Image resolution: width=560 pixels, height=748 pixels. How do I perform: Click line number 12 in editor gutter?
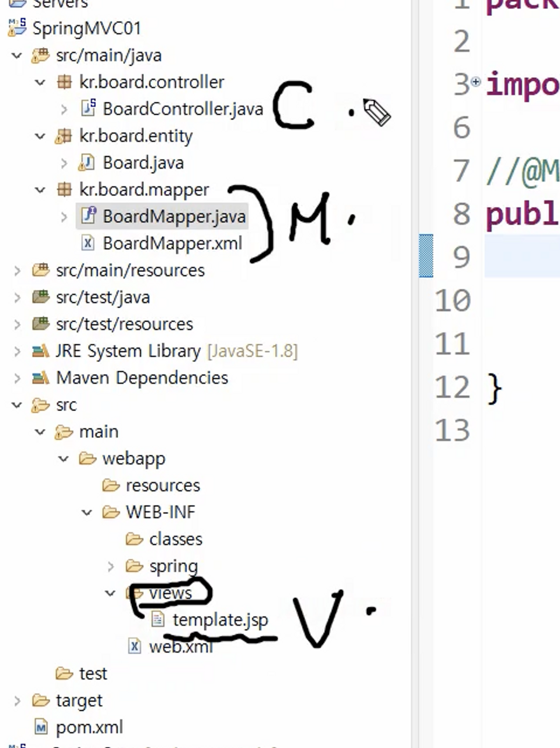click(452, 387)
